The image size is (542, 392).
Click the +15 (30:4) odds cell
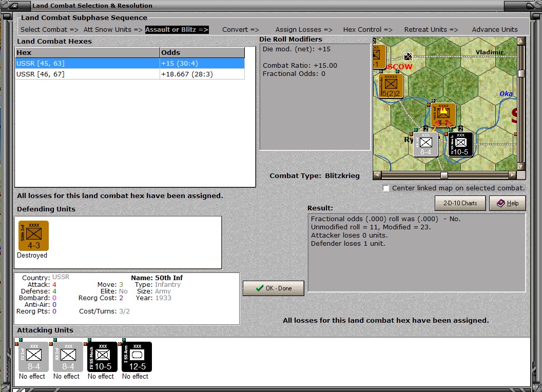(x=202, y=63)
